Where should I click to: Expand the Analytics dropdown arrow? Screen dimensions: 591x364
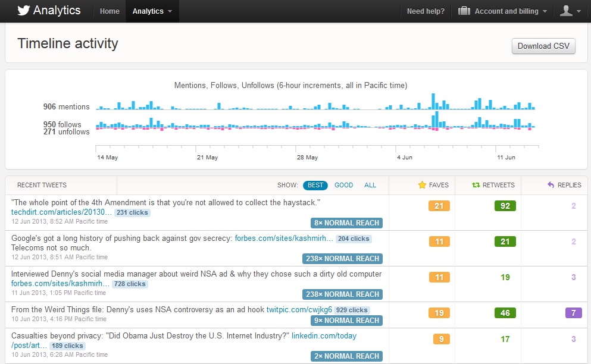170,11
